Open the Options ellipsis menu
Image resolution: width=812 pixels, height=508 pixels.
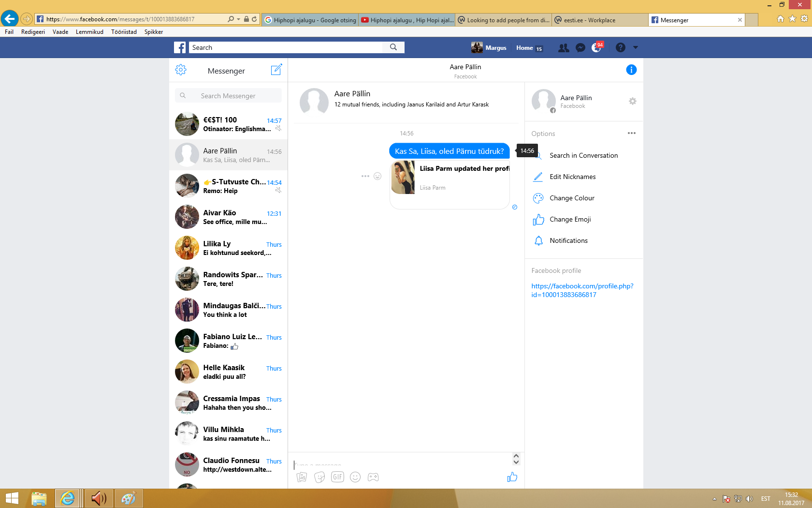coord(631,133)
